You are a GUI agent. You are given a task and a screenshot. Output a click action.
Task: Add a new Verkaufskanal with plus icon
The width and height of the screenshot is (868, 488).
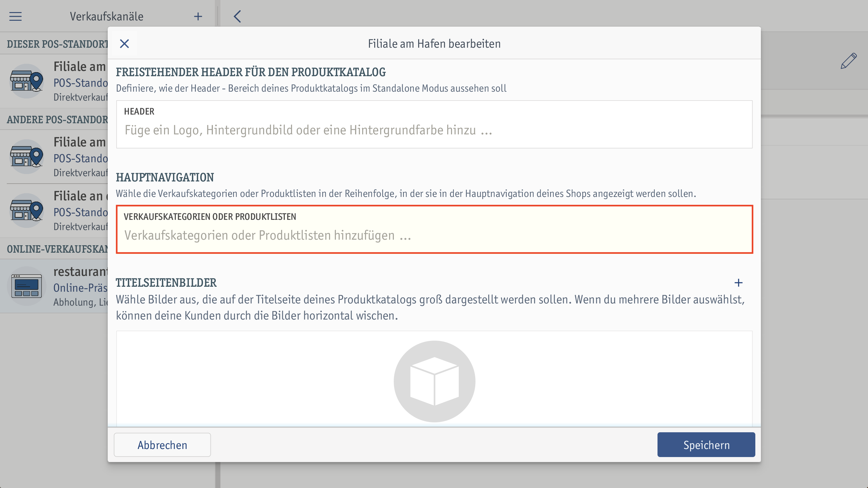(x=198, y=16)
